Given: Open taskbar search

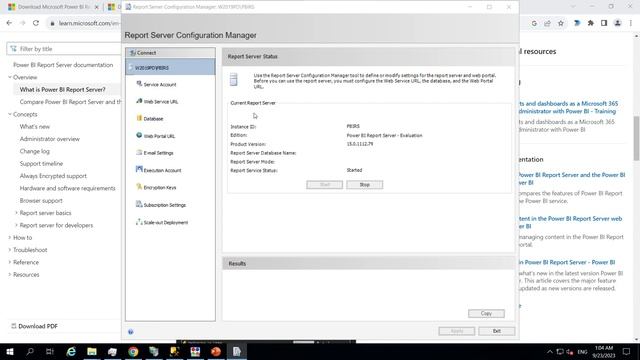Looking at the screenshot, I should [30, 351].
